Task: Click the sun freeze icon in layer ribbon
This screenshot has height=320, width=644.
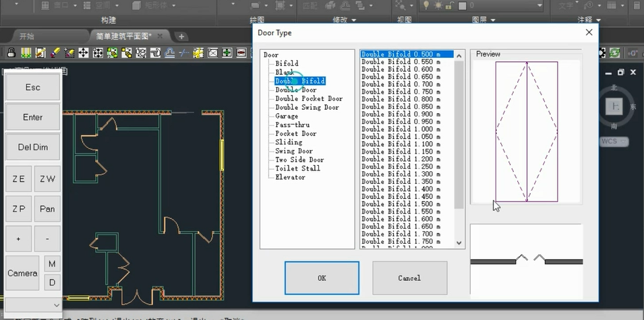Action: [x=438, y=5]
